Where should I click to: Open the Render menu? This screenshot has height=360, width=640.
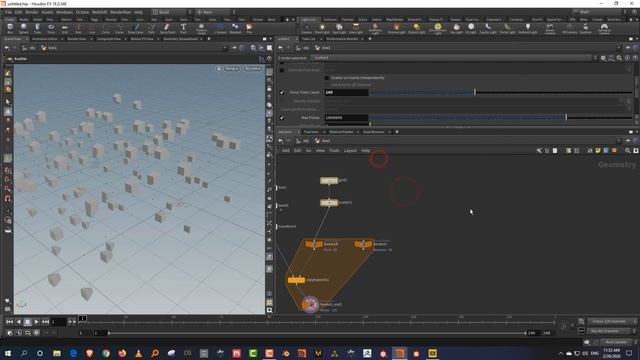(31, 12)
